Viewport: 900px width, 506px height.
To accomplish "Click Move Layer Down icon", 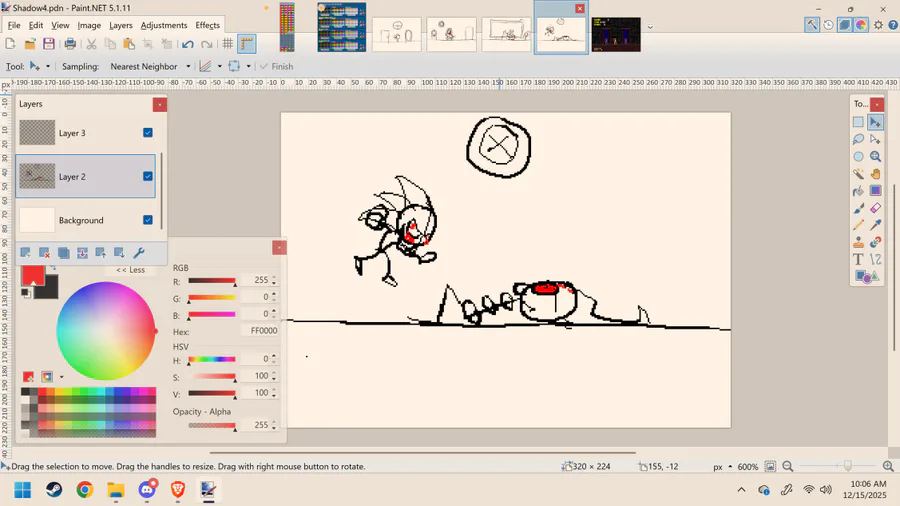I will [x=119, y=253].
